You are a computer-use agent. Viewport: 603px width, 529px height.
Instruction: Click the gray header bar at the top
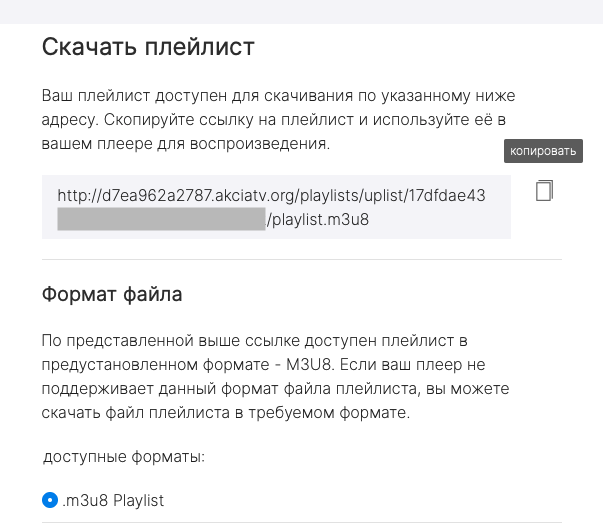click(x=302, y=12)
